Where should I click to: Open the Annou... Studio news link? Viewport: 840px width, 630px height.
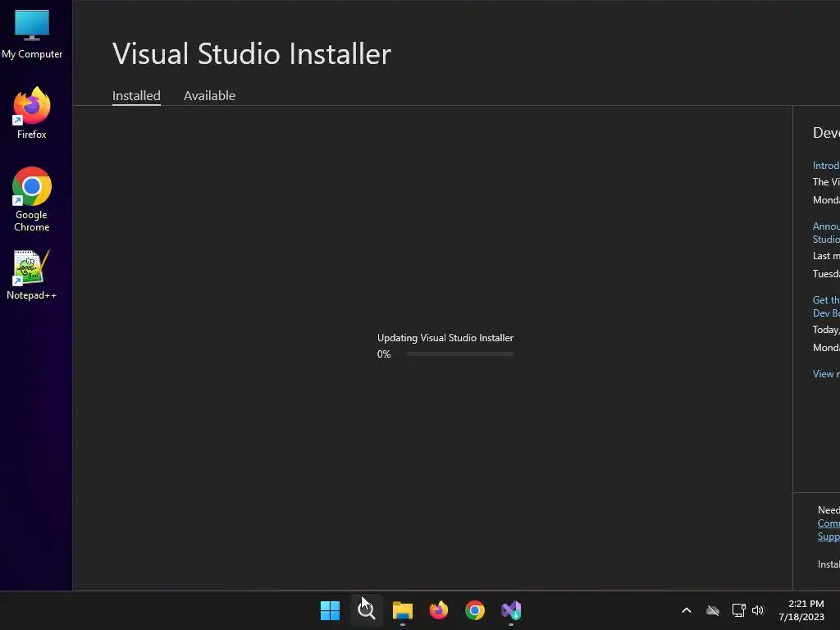click(x=826, y=232)
